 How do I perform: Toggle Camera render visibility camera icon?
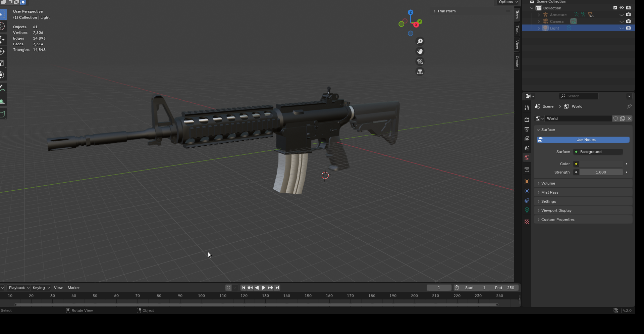(x=628, y=21)
